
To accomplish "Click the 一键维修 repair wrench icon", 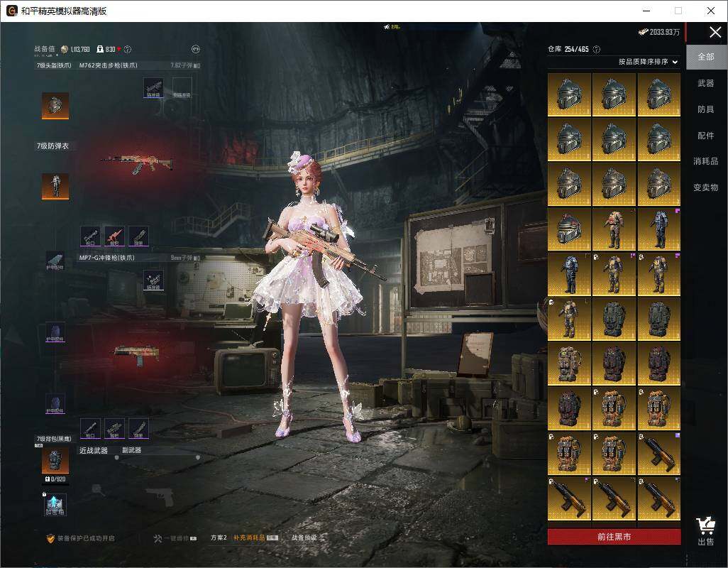I will click(x=158, y=538).
